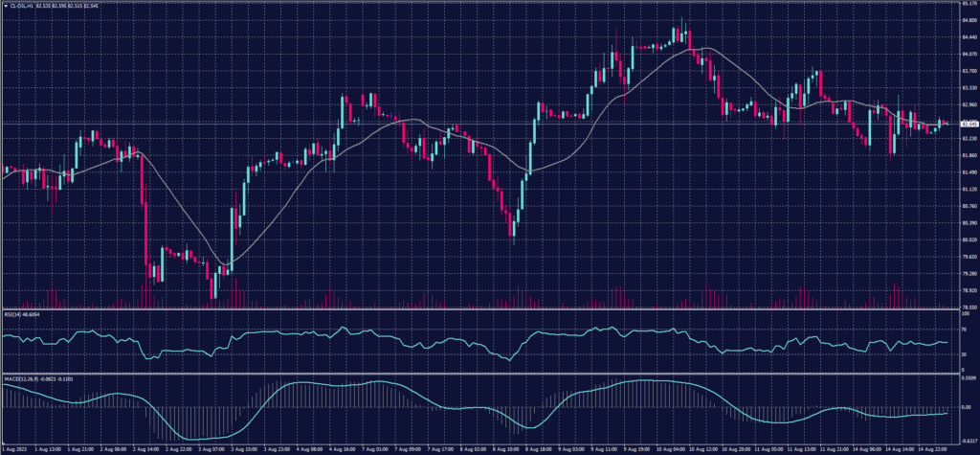
Task: Click the 8 Aug 10:00 time label
Action: [505, 447]
